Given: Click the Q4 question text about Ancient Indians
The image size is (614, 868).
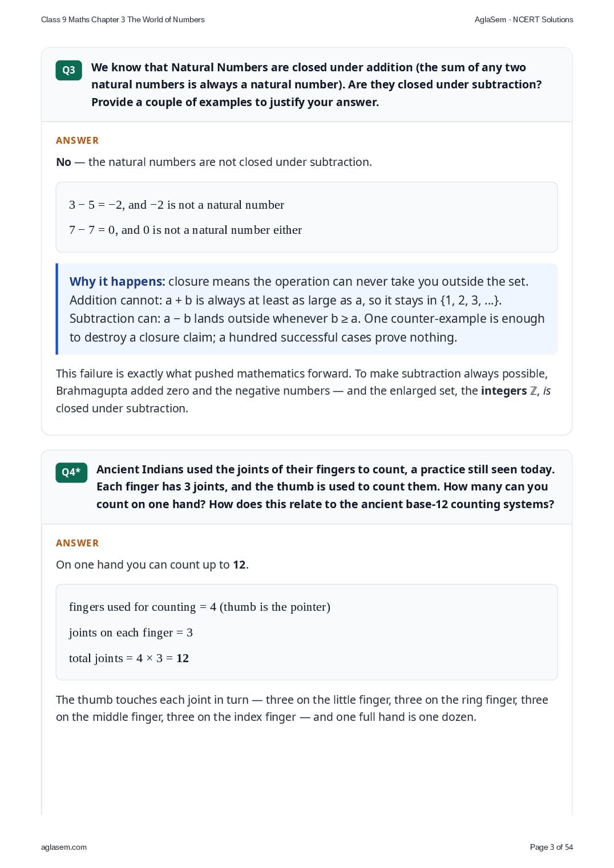Looking at the screenshot, I should click(325, 486).
